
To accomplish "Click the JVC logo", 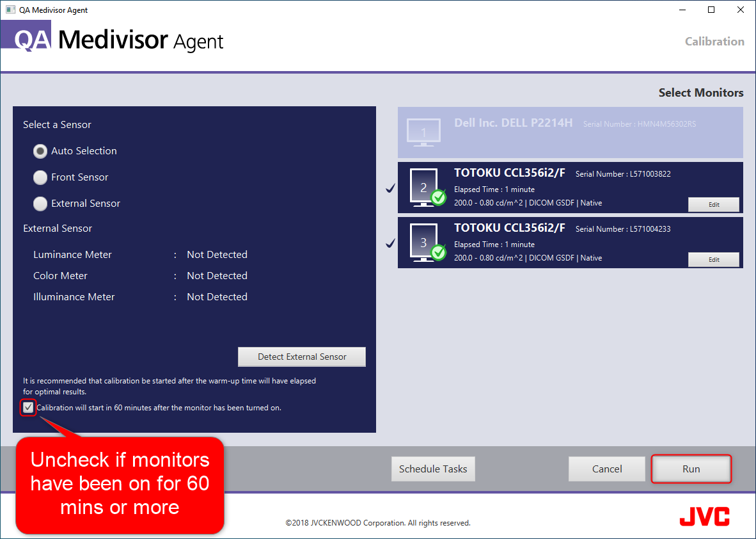I will click(x=704, y=517).
